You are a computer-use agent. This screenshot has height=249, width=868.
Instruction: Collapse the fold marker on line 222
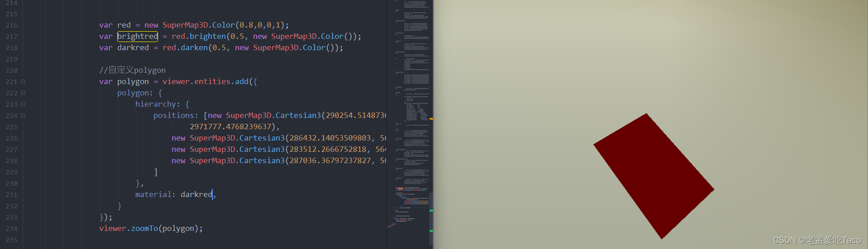(23, 93)
